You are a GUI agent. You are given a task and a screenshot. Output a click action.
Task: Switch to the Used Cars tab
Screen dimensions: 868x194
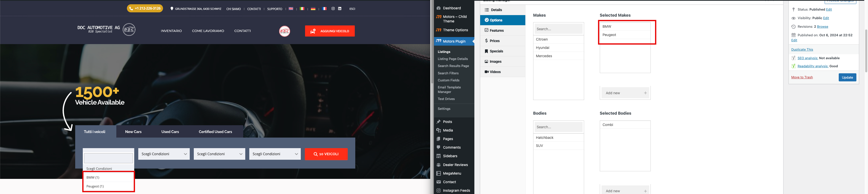[170, 132]
